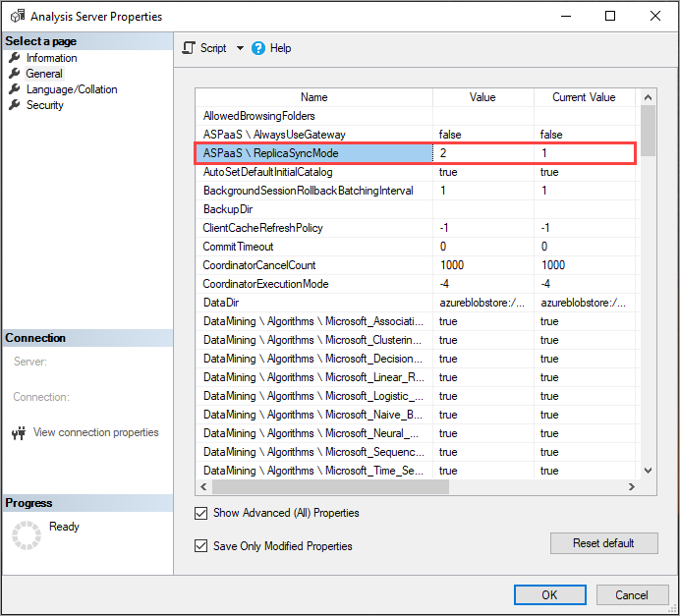
Task: Select the Microsoft_Neural_... data mining row
Action: click(x=415, y=433)
